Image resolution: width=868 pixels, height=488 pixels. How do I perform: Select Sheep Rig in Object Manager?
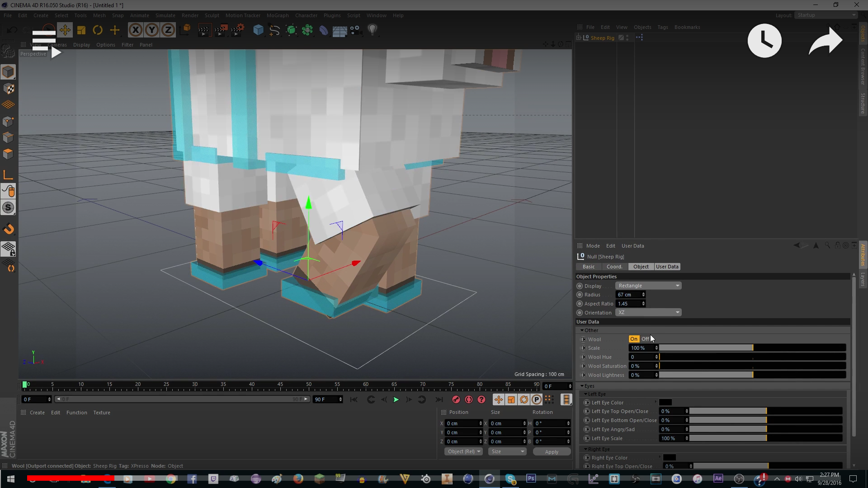(602, 38)
